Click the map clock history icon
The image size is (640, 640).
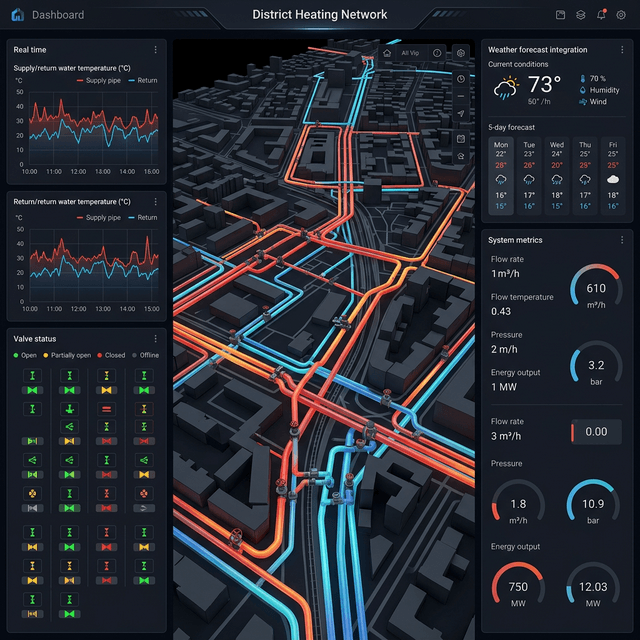(x=461, y=79)
